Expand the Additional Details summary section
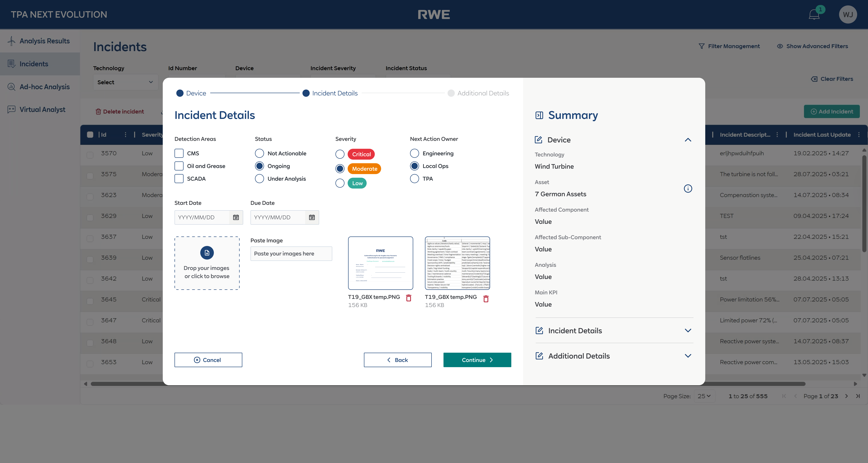This screenshot has width=868, height=463. click(x=688, y=356)
